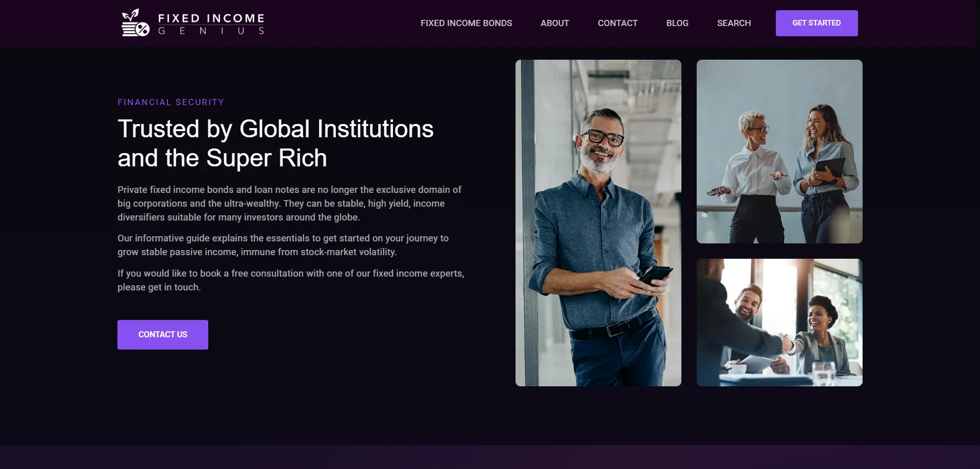
Task: Select the photo of two women talking
Action: [779, 152]
